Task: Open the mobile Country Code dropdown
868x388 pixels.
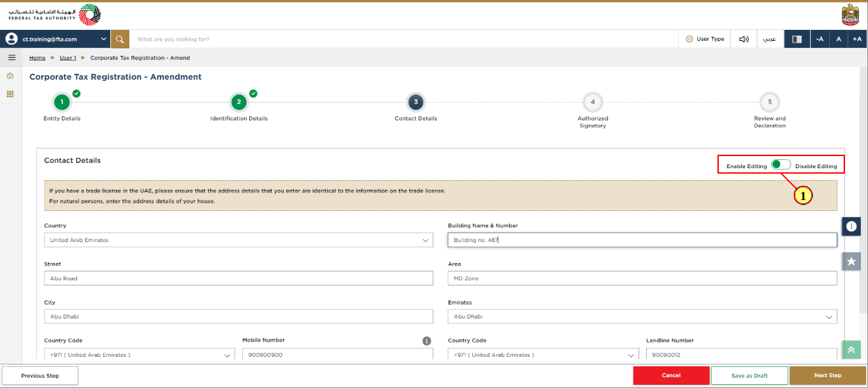Action: pyautogui.click(x=140, y=355)
